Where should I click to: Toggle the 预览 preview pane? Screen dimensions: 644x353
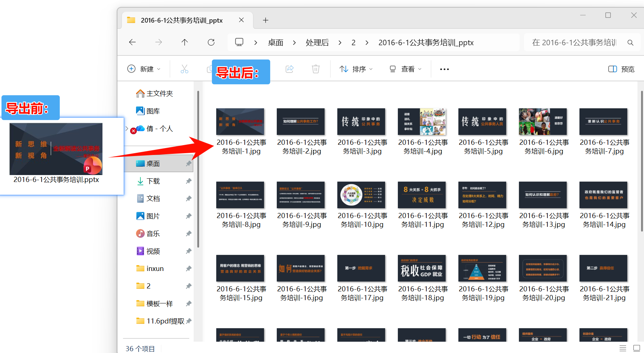tap(621, 69)
